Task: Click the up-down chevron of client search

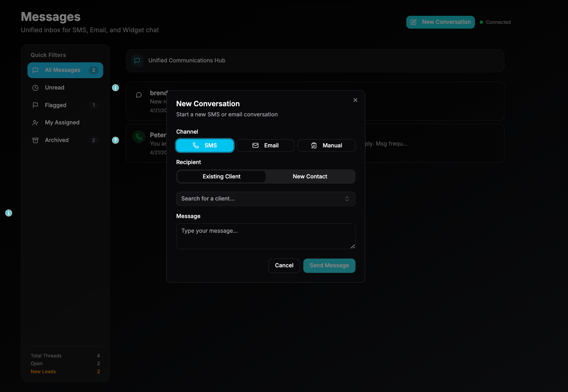Action: pyautogui.click(x=347, y=199)
